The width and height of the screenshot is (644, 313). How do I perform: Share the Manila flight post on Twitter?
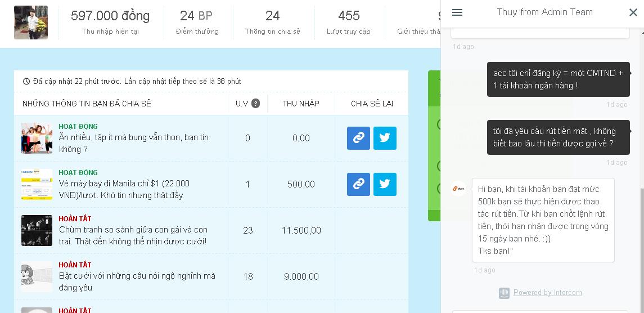tap(385, 184)
